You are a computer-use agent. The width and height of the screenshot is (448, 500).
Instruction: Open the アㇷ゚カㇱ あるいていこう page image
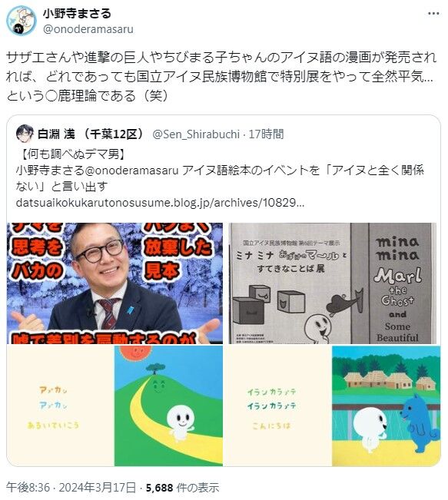point(60,406)
